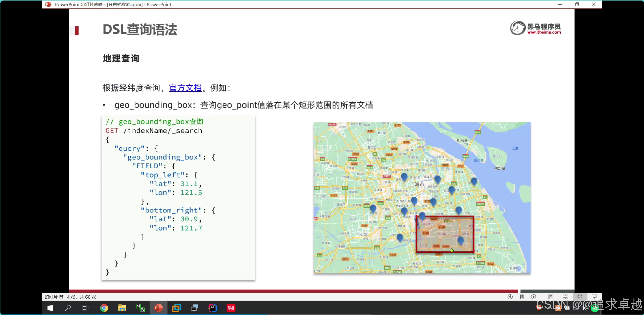
Task: Expand hidden system tray icons chevron
Action: pyautogui.click(x=549, y=308)
